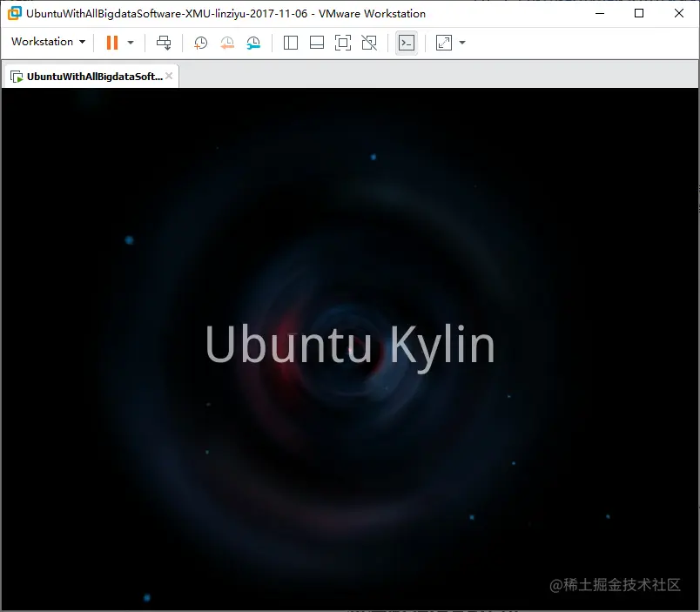The width and height of the screenshot is (700, 612).
Task: Send Ctrl+Alt+Del to the virtual machine
Action: coord(164,43)
